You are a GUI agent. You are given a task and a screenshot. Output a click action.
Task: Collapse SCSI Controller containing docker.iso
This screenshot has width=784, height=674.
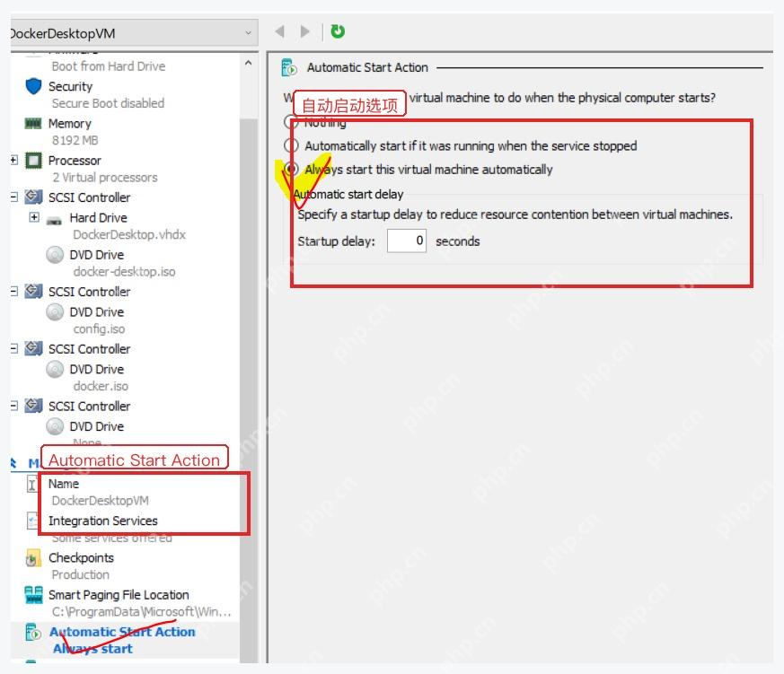click(x=13, y=349)
